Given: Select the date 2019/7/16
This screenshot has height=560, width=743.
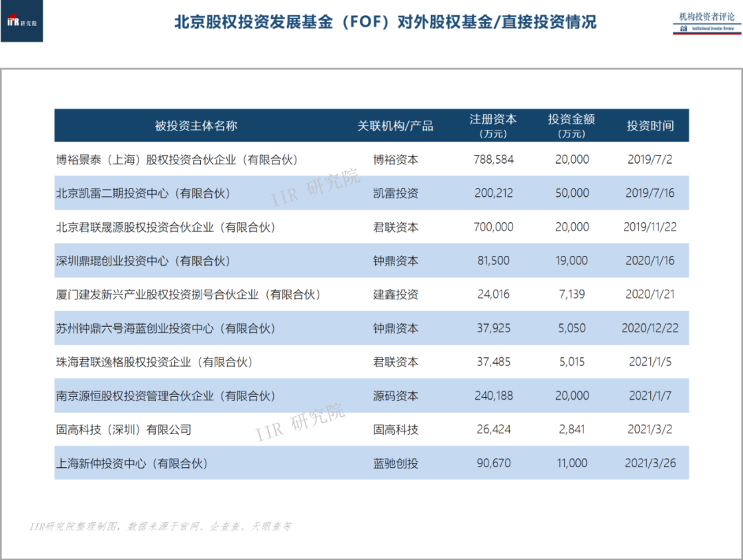Looking at the screenshot, I should pos(649,193).
